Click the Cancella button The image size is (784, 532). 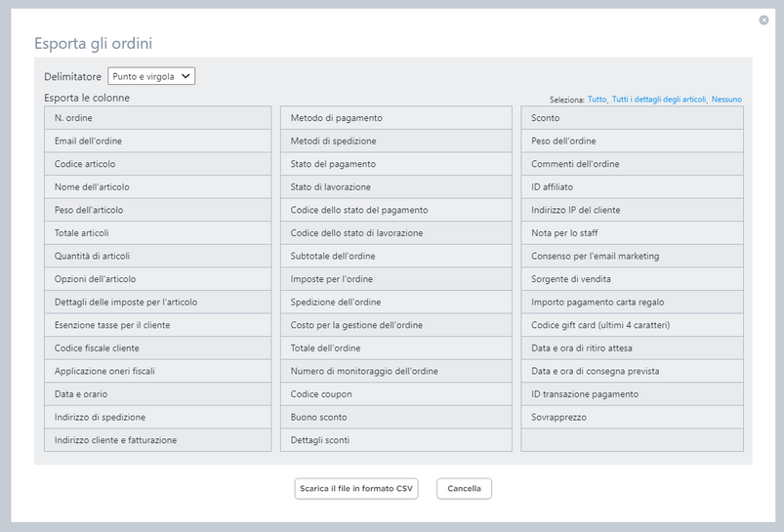pos(464,488)
